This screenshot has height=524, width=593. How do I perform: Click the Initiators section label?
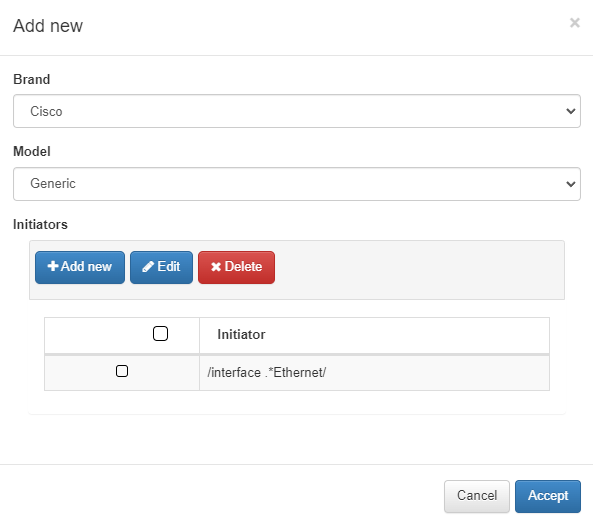(40, 225)
